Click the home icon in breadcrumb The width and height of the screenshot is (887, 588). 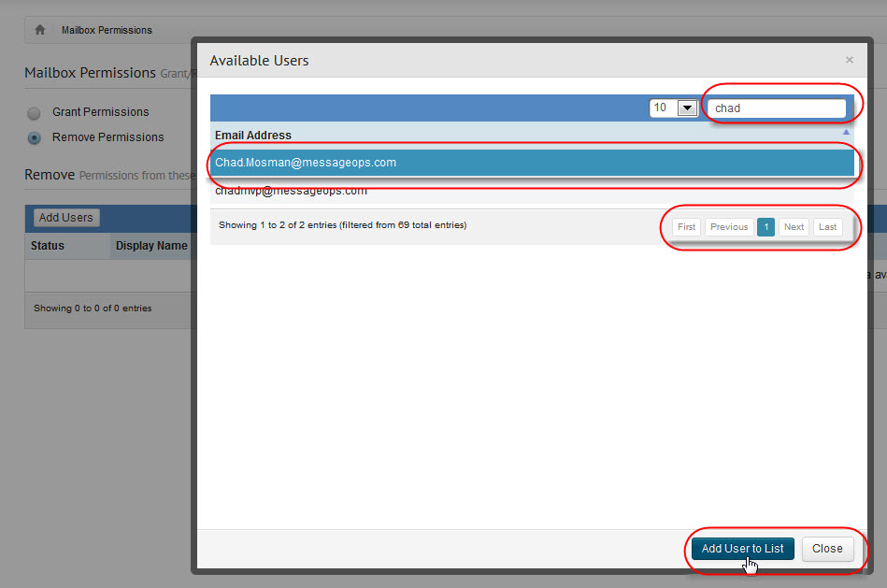pos(39,29)
